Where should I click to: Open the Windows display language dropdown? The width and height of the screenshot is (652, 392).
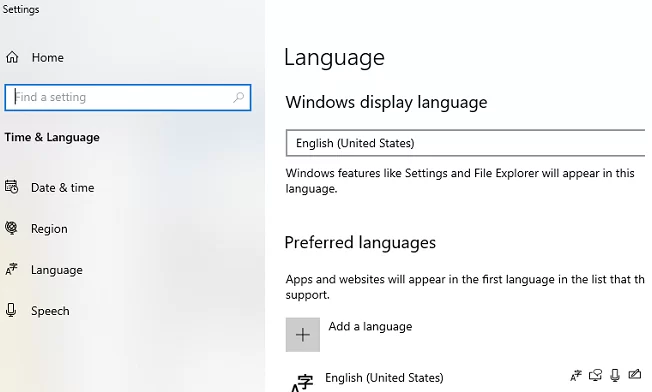[465, 143]
